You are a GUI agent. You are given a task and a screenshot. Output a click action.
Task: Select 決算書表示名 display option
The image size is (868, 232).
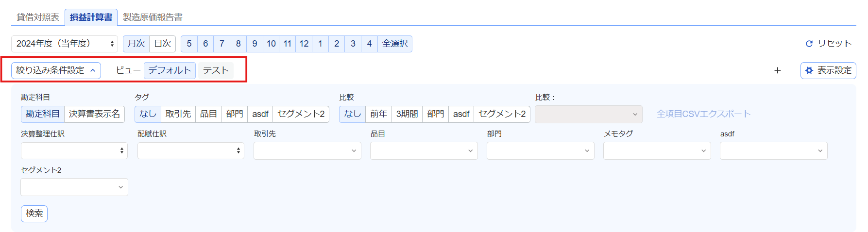(x=95, y=114)
